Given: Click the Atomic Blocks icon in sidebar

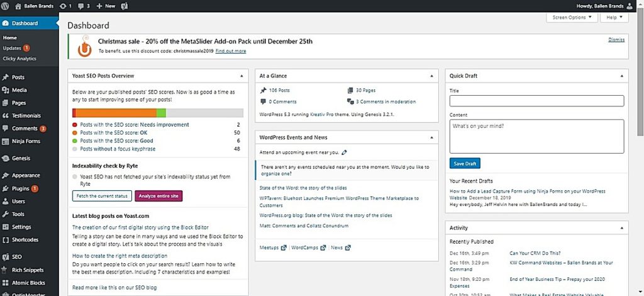Looking at the screenshot, I should point(5,283).
